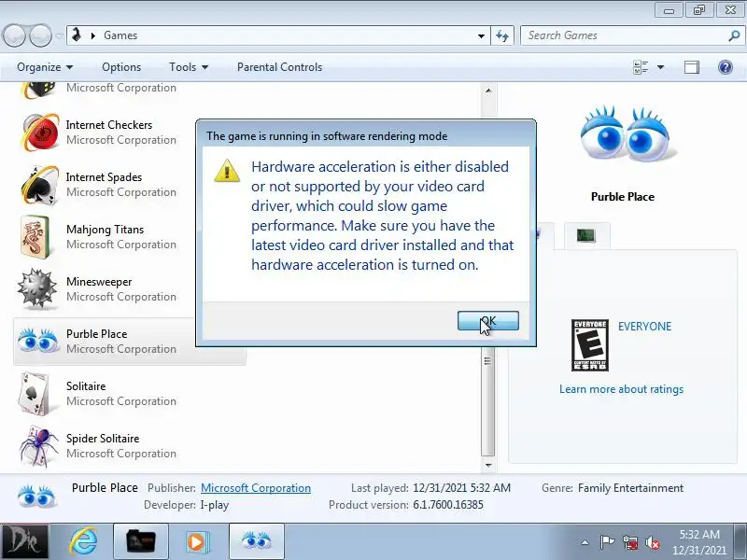
Task: Open Parental Controls
Action: [279, 67]
